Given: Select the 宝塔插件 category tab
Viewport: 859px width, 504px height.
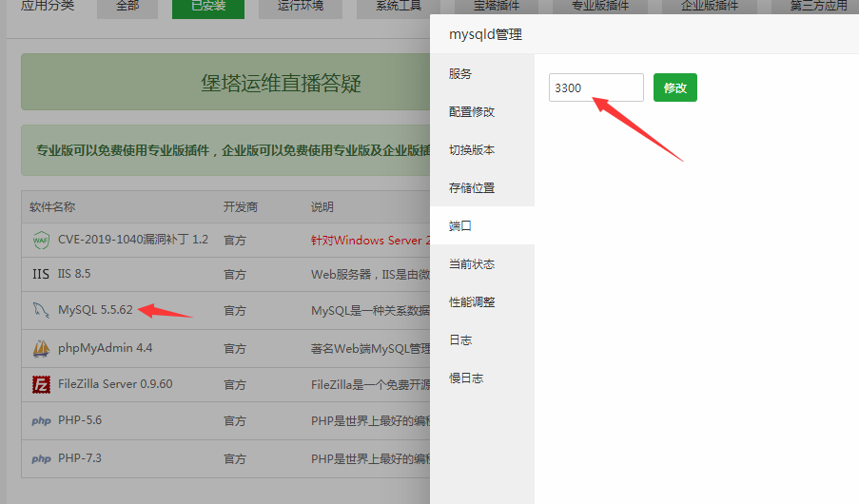Looking at the screenshot, I should click(497, 7).
